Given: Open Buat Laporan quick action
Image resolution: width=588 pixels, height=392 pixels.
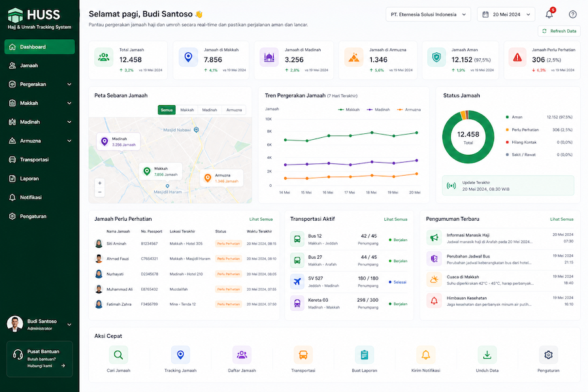Looking at the screenshot, I should coord(364,355).
